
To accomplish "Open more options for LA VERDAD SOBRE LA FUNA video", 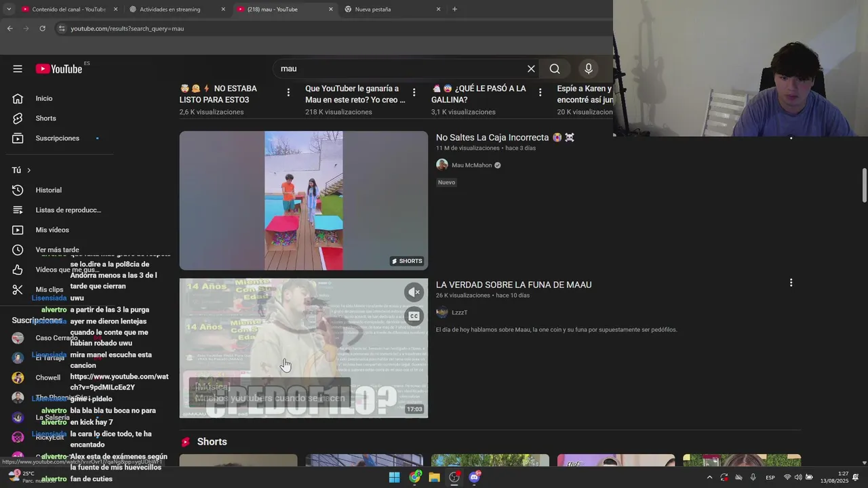I will (x=791, y=283).
